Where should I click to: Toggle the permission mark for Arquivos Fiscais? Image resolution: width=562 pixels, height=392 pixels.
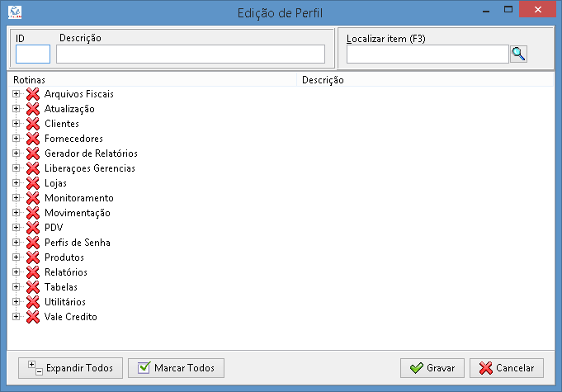pyautogui.click(x=33, y=94)
